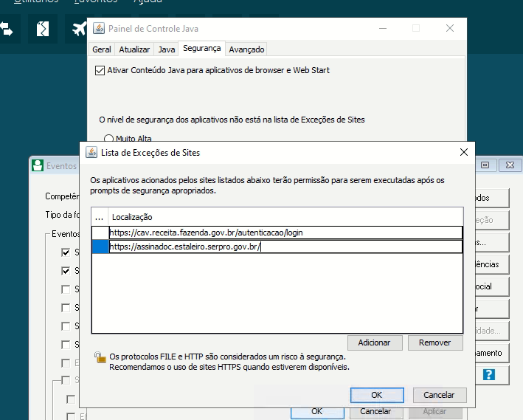Image resolution: width=523 pixels, height=420 pixels.
Task: Close the Painel de Controle Java window
Action: [x=450, y=28]
